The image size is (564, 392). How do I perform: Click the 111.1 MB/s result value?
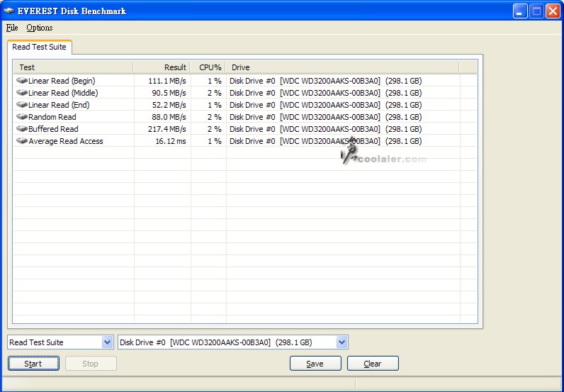[x=167, y=81]
